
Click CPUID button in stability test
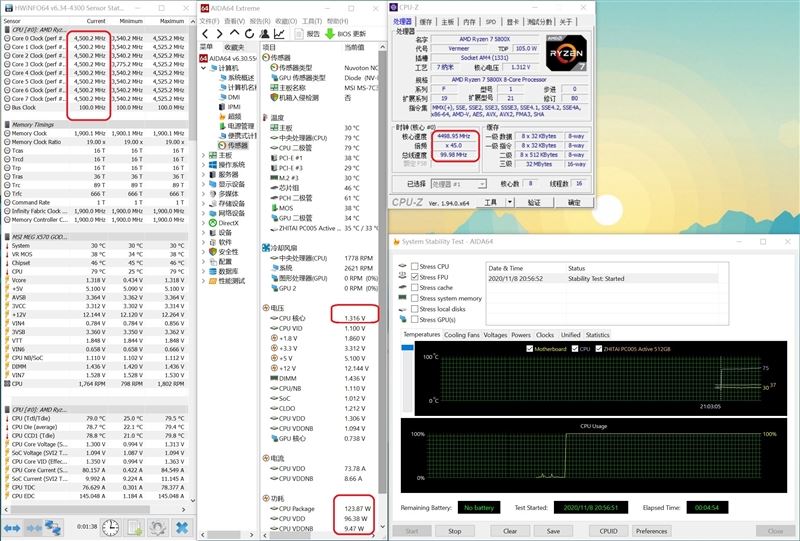click(608, 531)
